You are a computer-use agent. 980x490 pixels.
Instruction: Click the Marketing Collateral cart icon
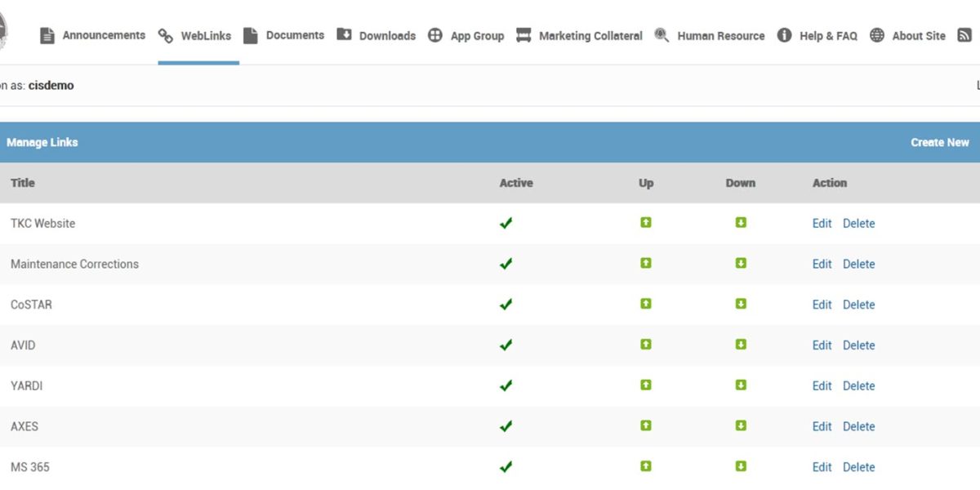pyautogui.click(x=523, y=35)
